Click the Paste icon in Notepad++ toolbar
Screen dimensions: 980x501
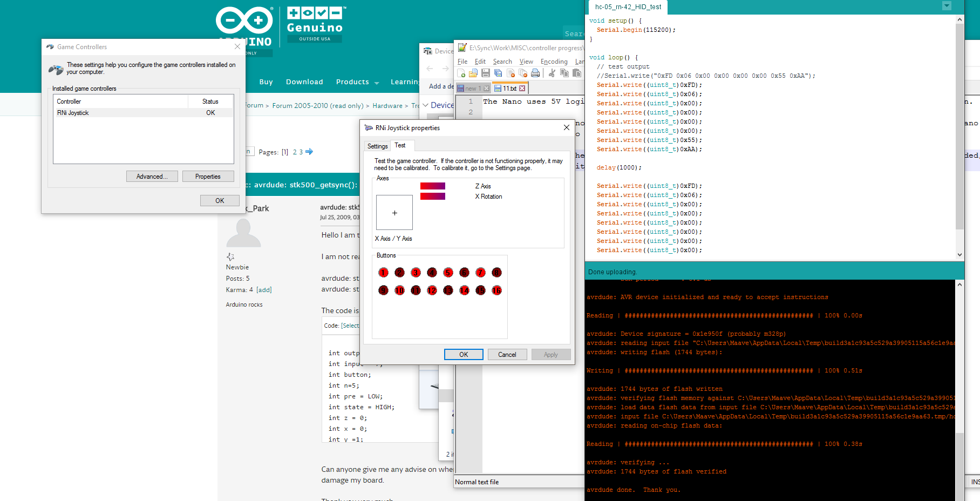pos(577,73)
